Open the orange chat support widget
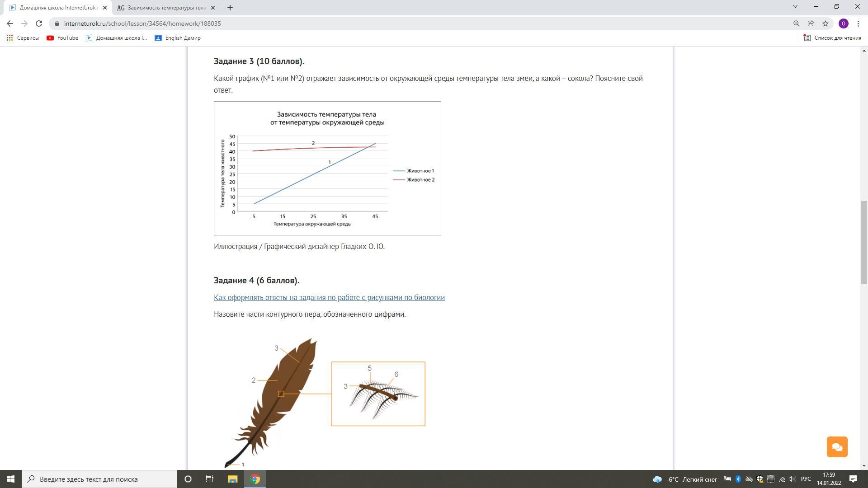Image resolution: width=868 pixels, height=488 pixels. click(837, 447)
